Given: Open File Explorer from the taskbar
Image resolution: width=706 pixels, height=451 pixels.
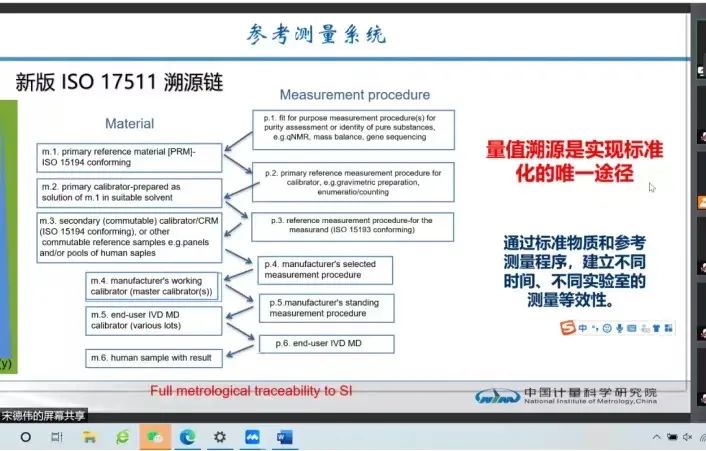Looking at the screenshot, I should point(90,437).
